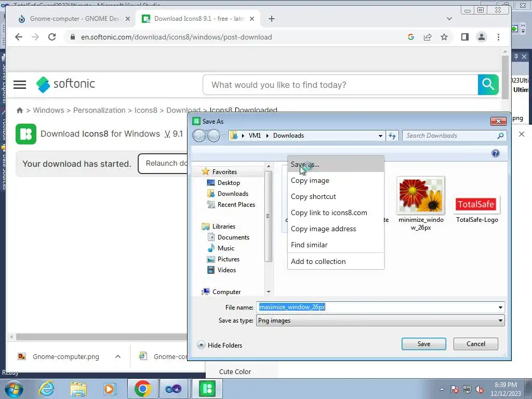Click search magnifier in Search Downloads
The width and height of the screenshot is (532, 399).
500,136
